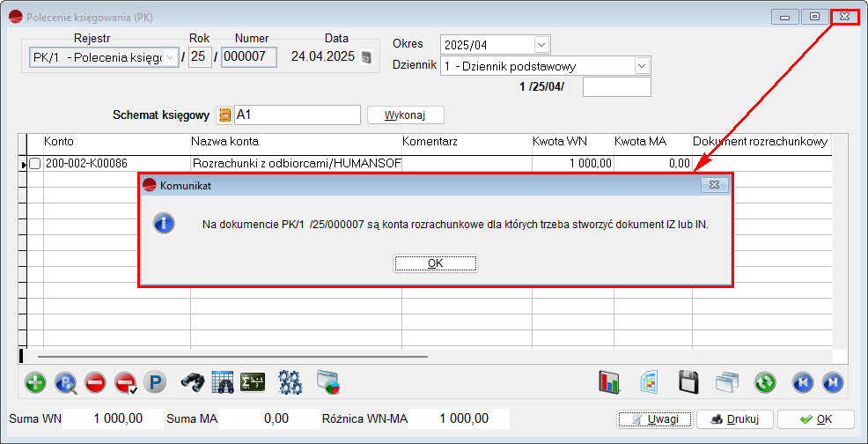
Task: Click the red minus delete-row icon
Action: point(95,382)
